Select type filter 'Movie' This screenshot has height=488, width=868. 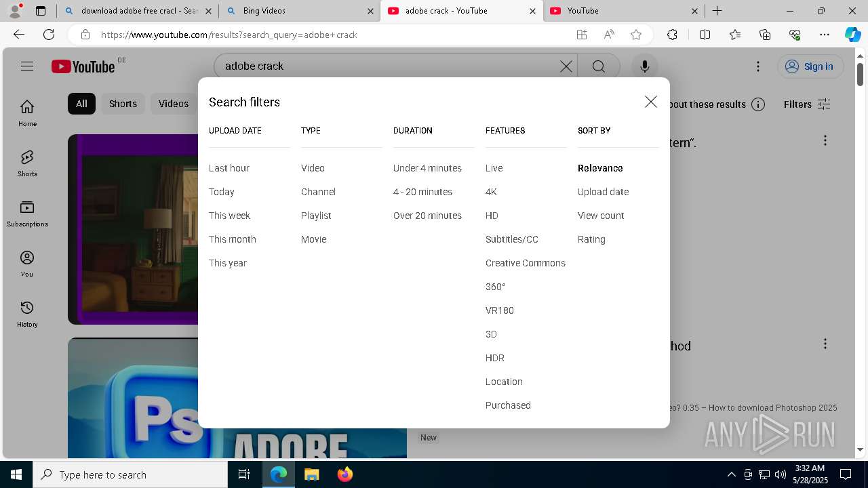313,239
